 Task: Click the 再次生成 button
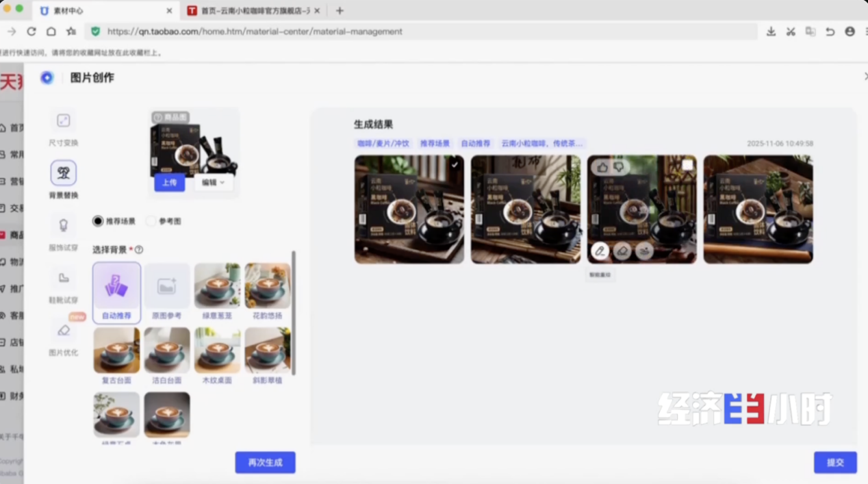265,463
